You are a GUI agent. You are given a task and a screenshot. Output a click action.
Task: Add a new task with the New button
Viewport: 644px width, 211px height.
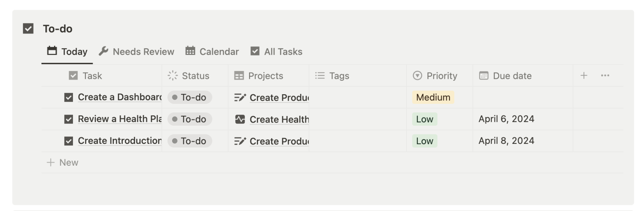pos(62,162)
